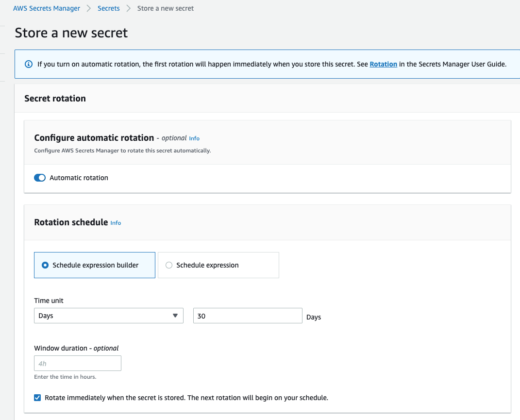Click the Automatic rotation label text

pos(79,178)
